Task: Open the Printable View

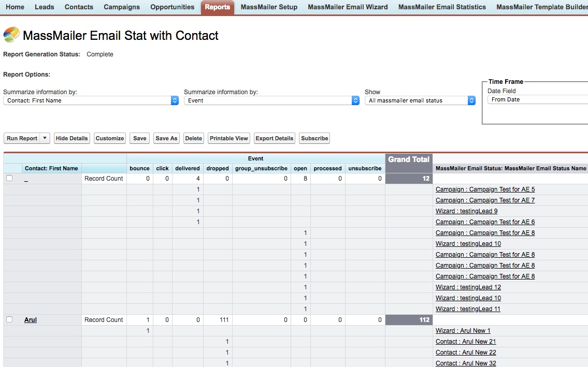Action: tap(229, 138)
